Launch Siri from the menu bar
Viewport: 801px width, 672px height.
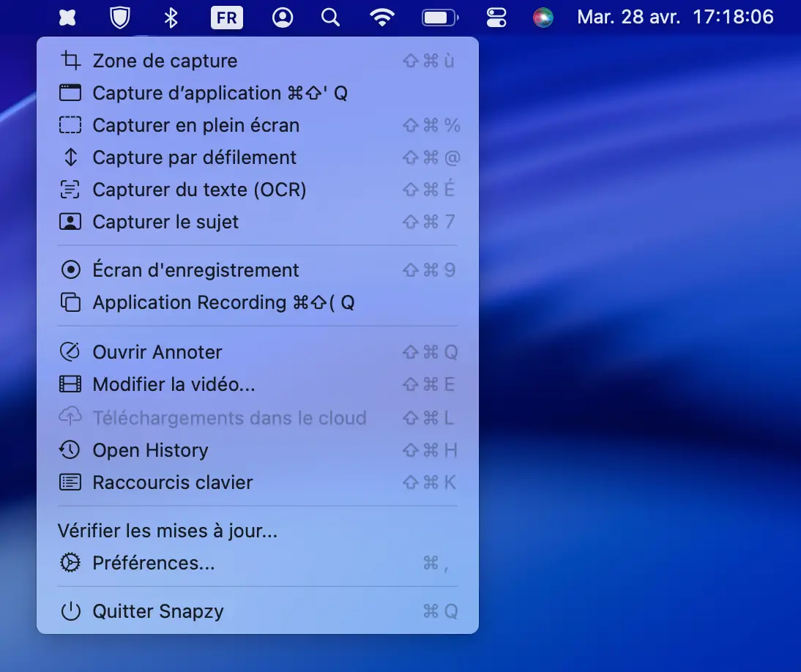pos(543,18)
